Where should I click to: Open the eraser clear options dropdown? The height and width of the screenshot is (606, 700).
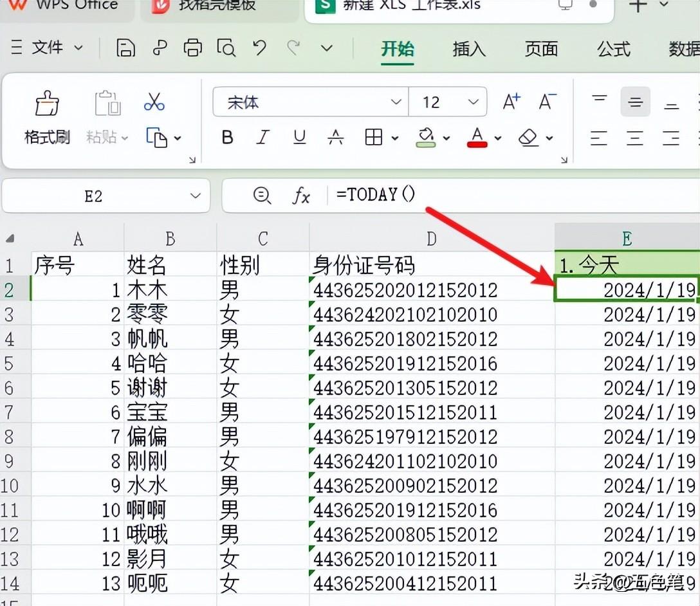(549, 138)
